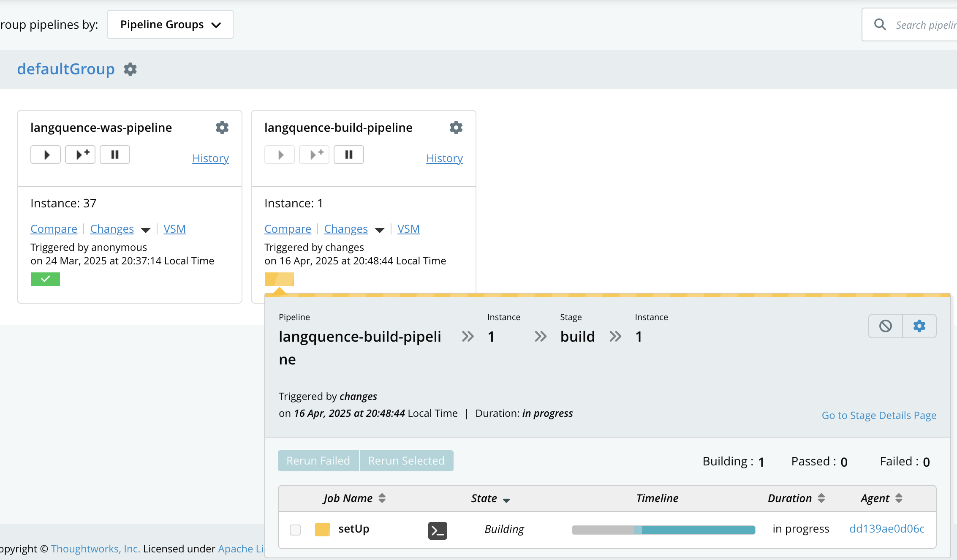The image size is (957, 560).
Task: Pause the langquence-build-pipeline
Action: [x=349, y=155]
